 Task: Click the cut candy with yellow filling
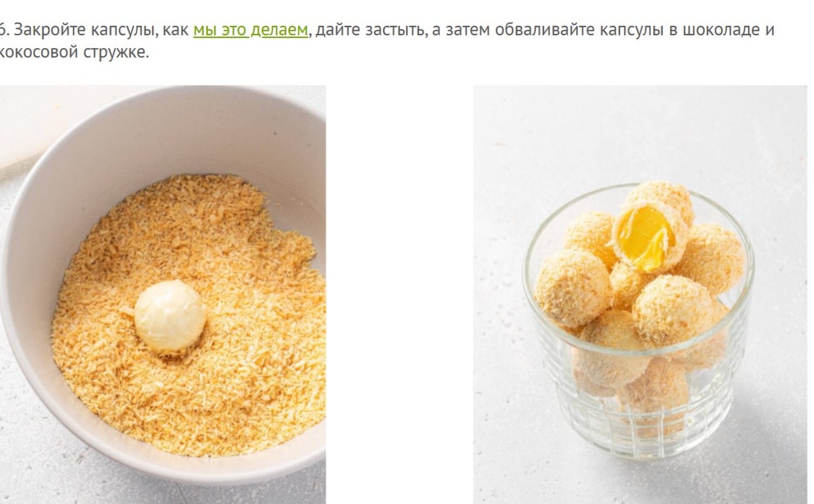649,237
